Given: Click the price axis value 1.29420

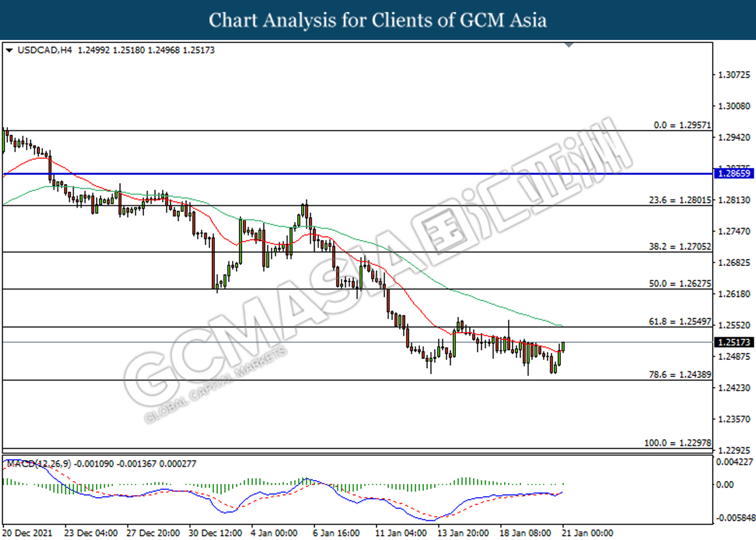Looking at the screenshot, I should pos(734,137).
